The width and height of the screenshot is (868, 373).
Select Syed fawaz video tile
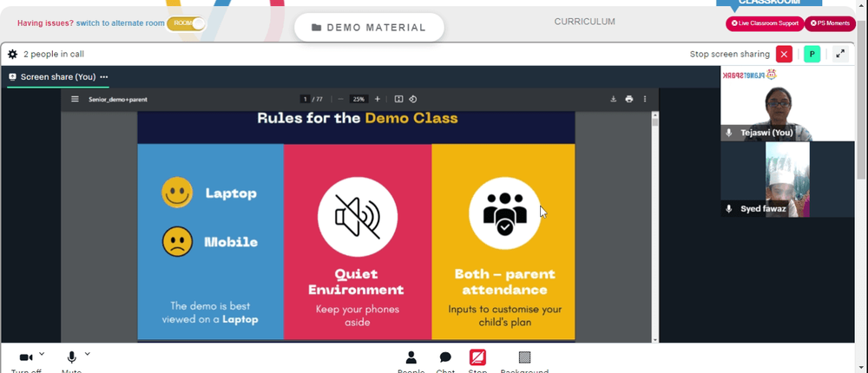(788, 180)
